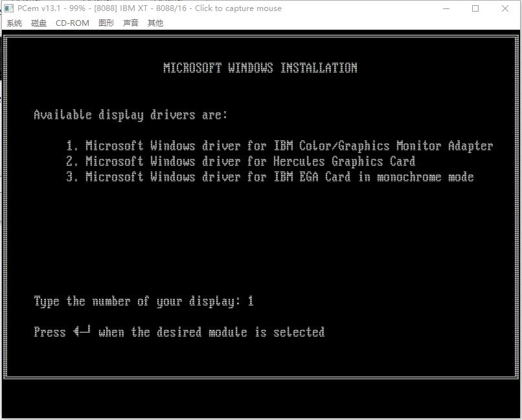Screen dimensions: 522x420
Task: Open the 图形 menu
Action: 106,23
